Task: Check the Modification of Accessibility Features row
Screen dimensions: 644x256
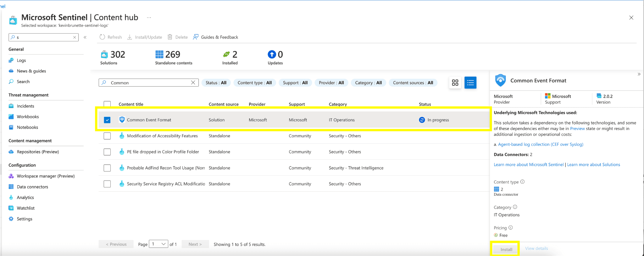Action: point(107,136)
